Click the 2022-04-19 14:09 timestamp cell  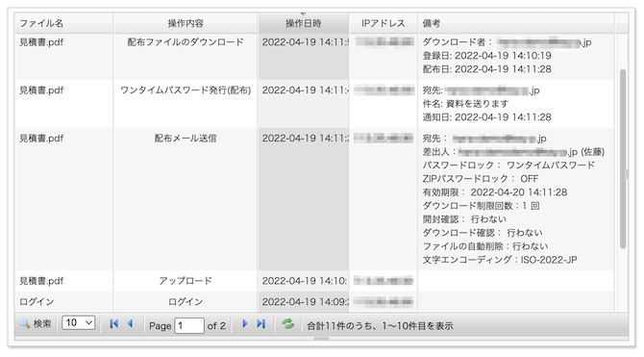tap(304, 302)
